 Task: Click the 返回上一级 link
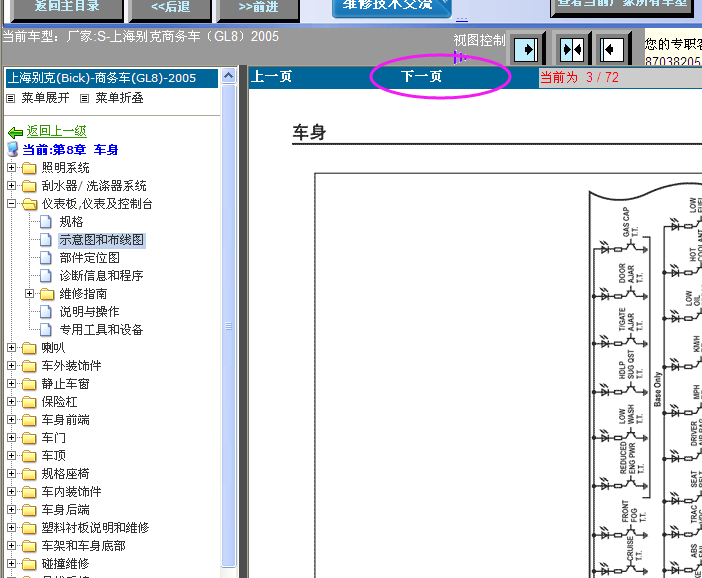tap(56, 131)
